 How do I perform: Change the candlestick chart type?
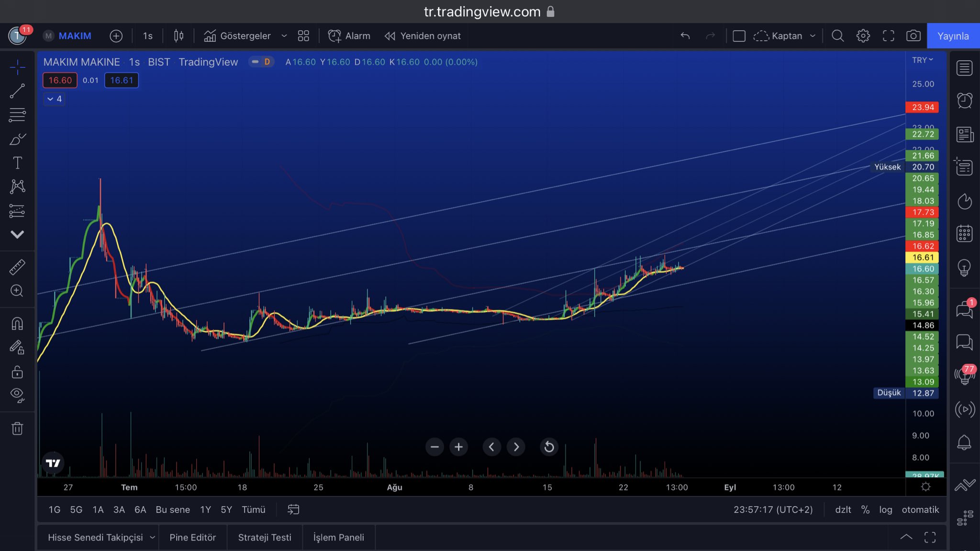(x=178, y=36)
